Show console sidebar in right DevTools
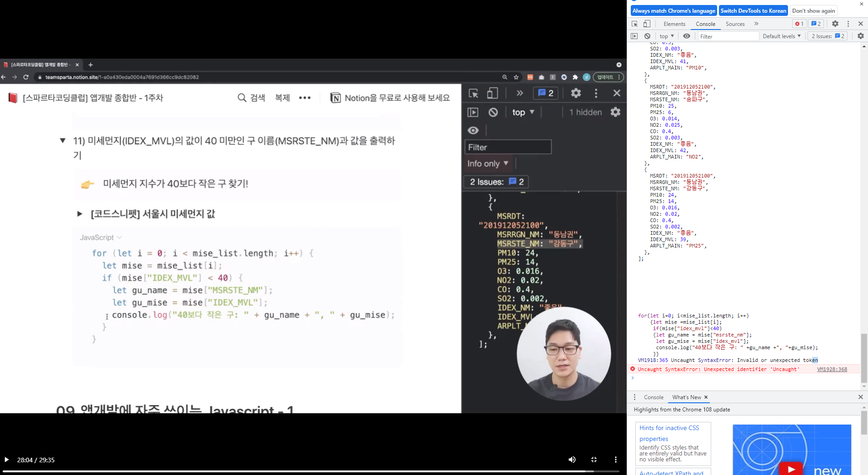The width and height of the screenshot is (868, 475). tap(634, 36)
